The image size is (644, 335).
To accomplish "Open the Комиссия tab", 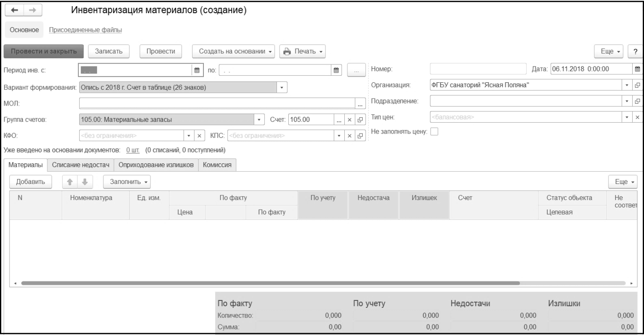I will tap(217, 165).
